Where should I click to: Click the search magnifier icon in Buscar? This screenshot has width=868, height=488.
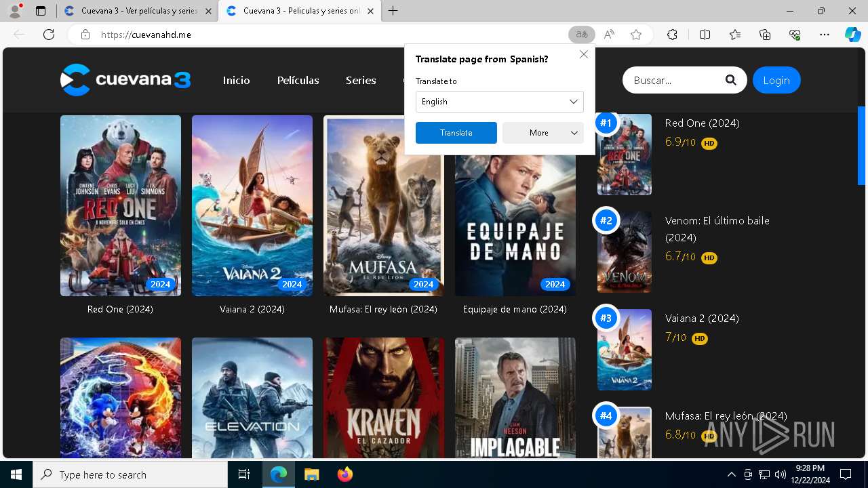(730, 80)
